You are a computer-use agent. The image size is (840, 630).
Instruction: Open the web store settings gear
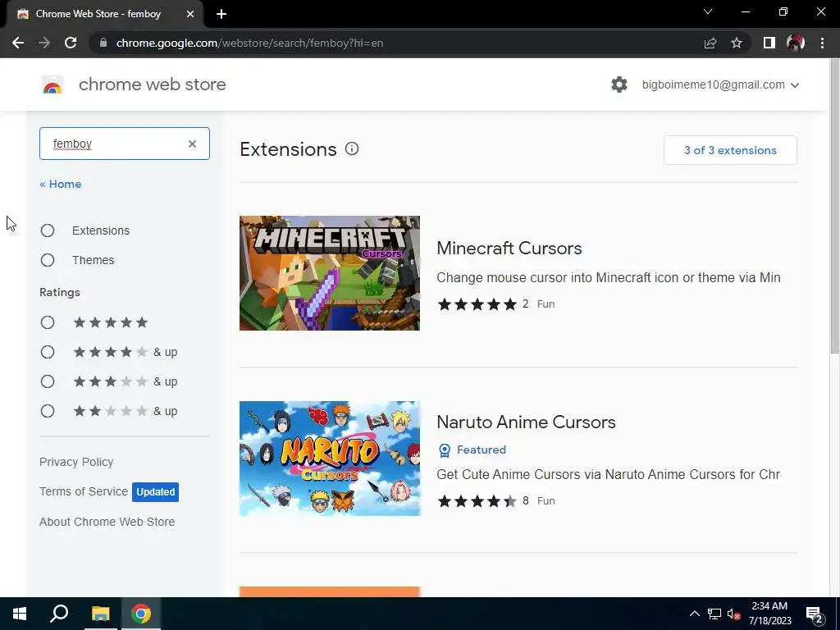pyautogui.click(x=619, y=84)
